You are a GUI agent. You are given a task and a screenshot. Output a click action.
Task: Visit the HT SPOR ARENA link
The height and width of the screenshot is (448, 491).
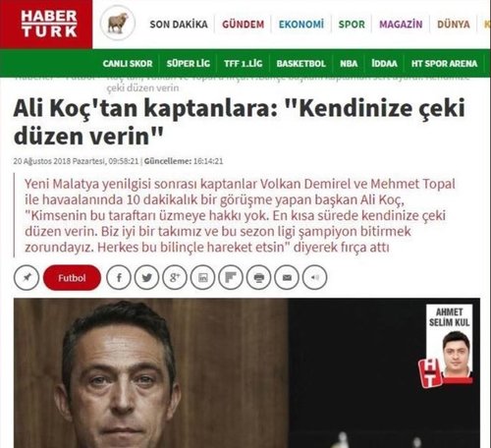pyautogui.click(x=444, y=63)
